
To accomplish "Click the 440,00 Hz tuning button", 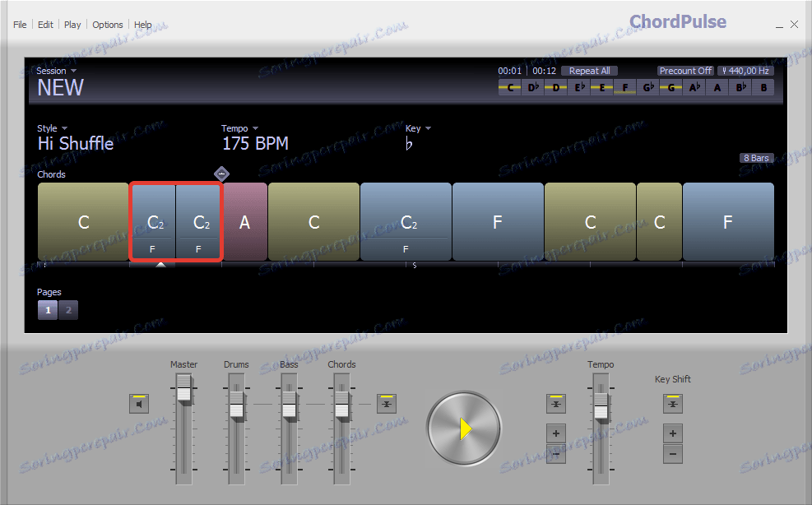I will [745, 71].
